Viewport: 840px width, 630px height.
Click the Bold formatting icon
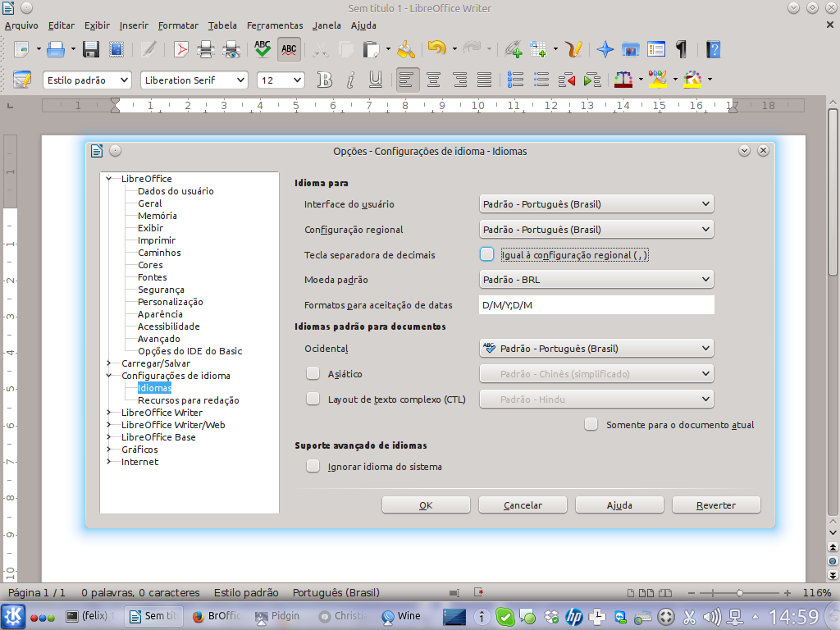tap(324, 80)
